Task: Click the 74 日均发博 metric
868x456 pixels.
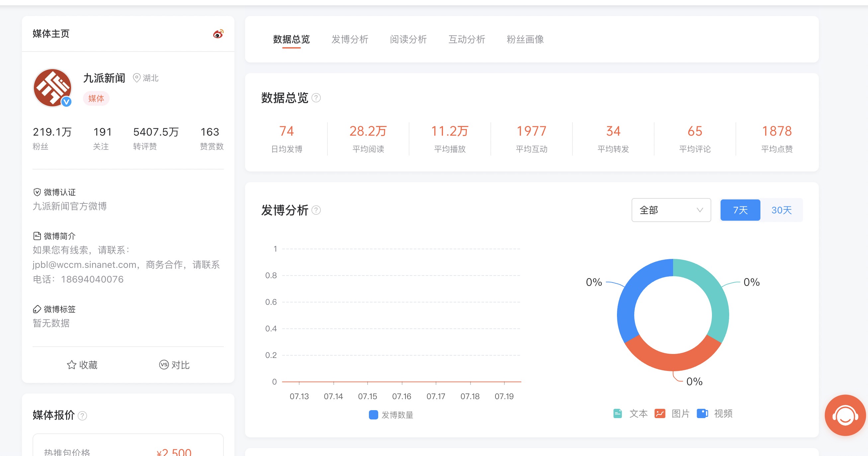Action: [287, 139]
